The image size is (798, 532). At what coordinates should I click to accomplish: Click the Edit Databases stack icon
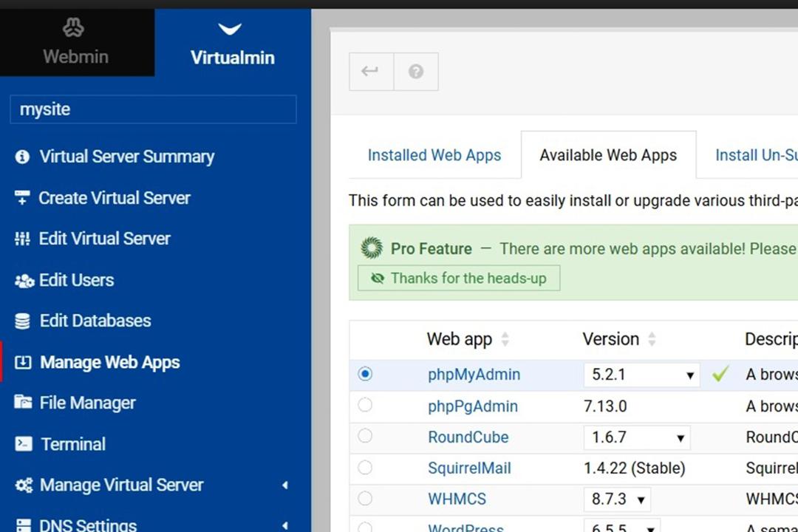[x=22, y=321]
